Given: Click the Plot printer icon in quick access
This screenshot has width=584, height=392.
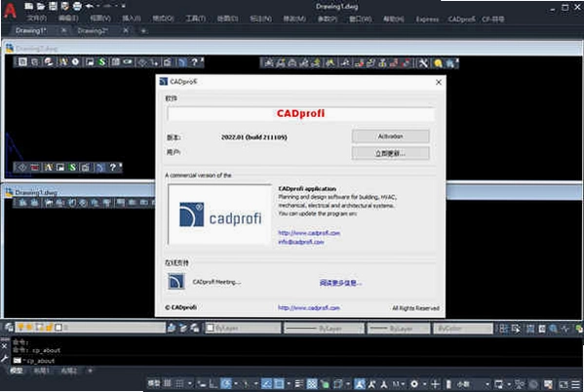Looking at the screenshot, I should tap(77, 6).
